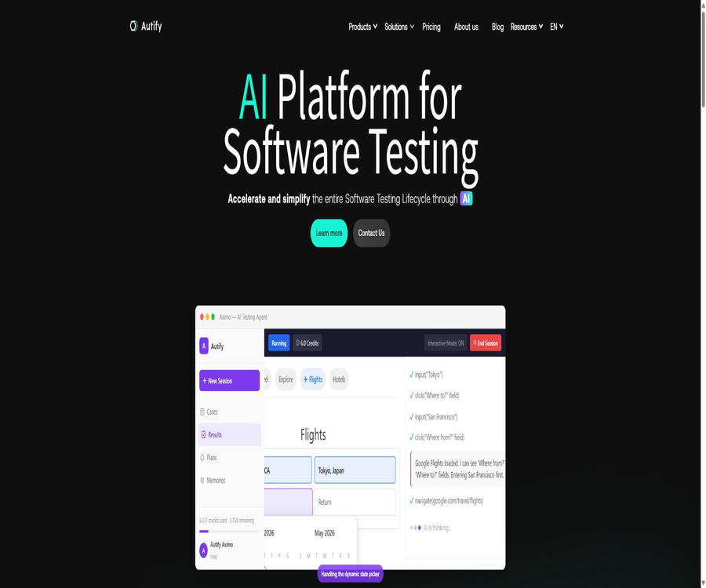This screenshot has height=588, width=706.
Task: Click the click("Where from?" field) log step
Action: (437, 437)
